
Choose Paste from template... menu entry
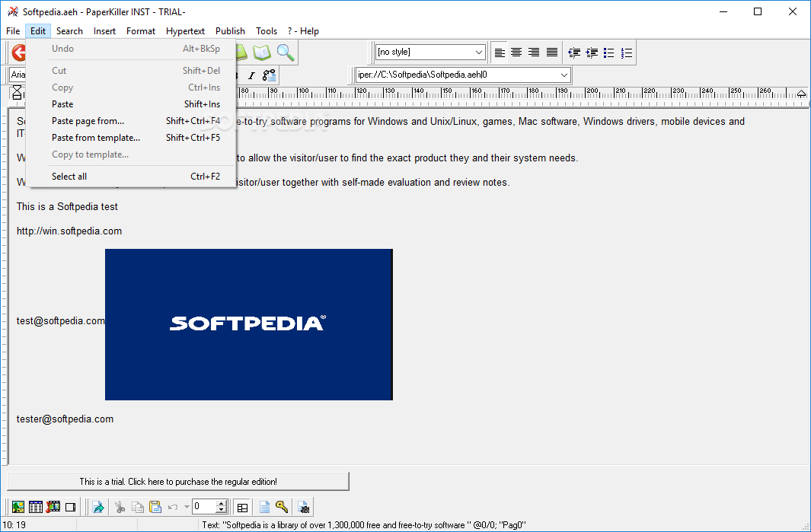pyautogui.click(x=131, y=138)
